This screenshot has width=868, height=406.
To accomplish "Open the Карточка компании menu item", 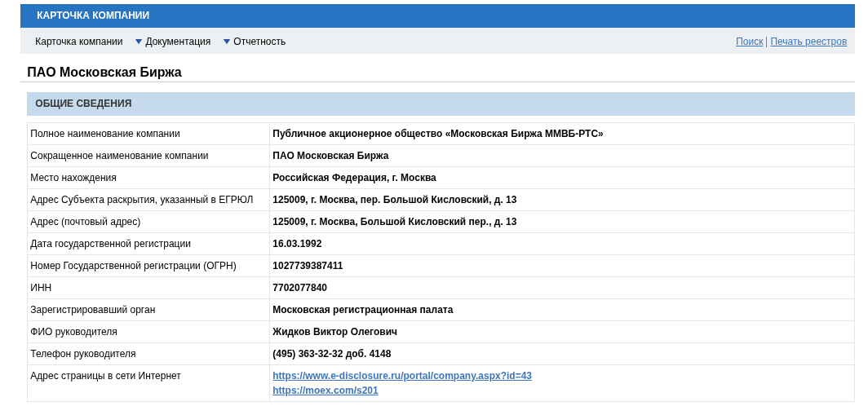I will [78, 42].
